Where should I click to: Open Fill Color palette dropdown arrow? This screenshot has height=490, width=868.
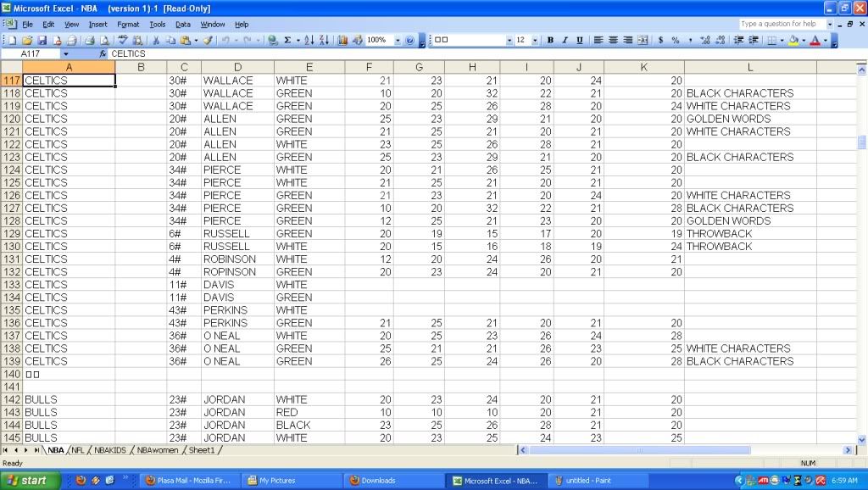coord(804,40)
